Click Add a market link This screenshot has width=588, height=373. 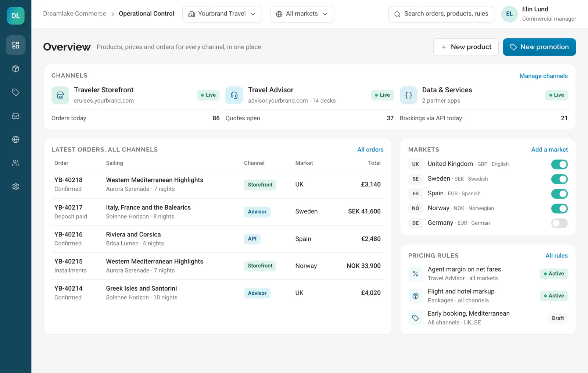tap(549, 149)
